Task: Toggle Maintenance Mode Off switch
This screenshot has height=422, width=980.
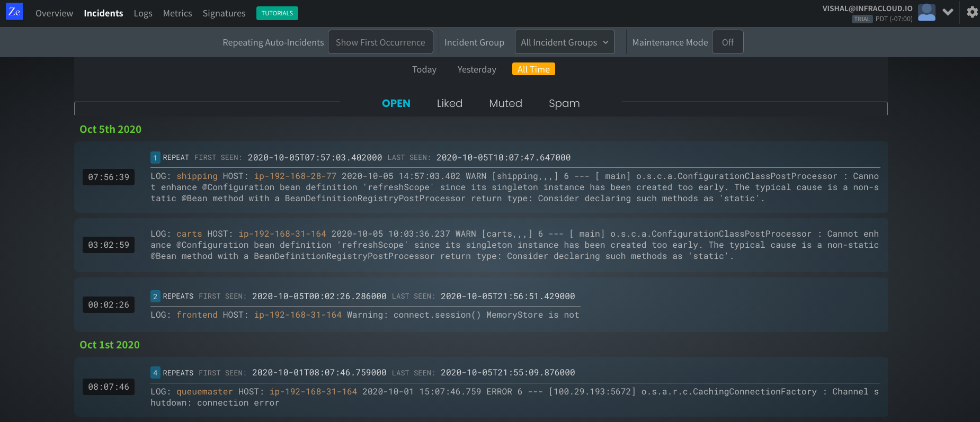Action: tap(727, 42)
